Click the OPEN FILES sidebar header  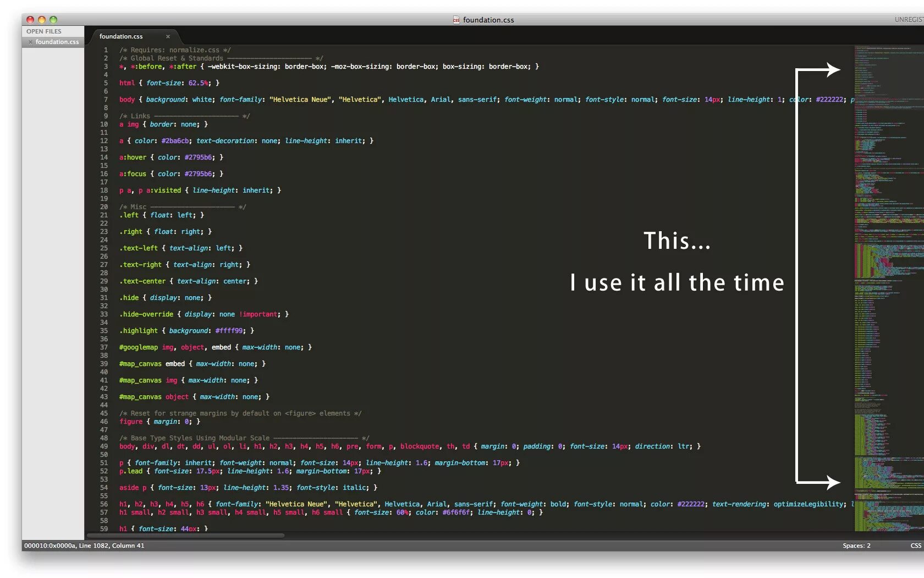point(44,31)
